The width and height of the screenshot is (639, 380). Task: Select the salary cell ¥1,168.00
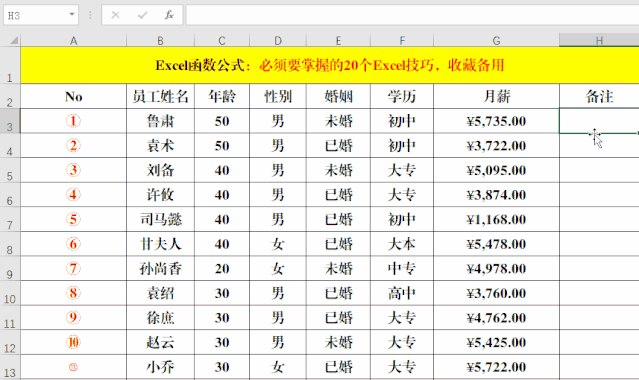(496, 219)
